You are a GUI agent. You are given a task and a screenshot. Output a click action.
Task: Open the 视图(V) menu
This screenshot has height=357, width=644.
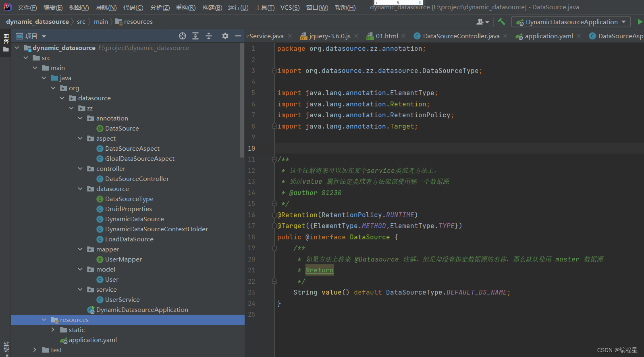point(79,7)
